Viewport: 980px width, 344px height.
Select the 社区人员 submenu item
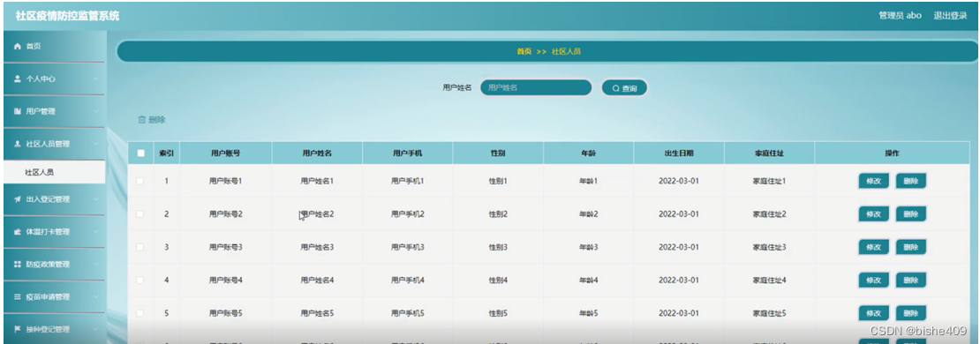click(55, 172)
